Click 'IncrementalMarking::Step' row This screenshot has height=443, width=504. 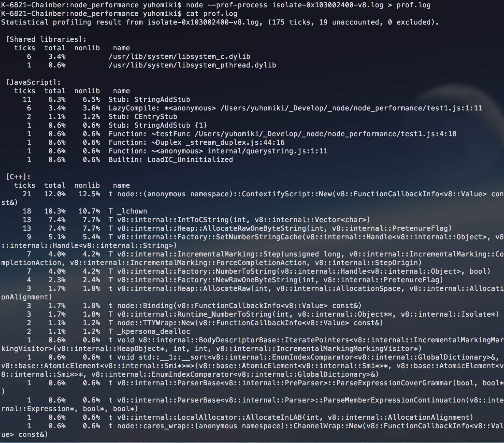tap(252, 258)
